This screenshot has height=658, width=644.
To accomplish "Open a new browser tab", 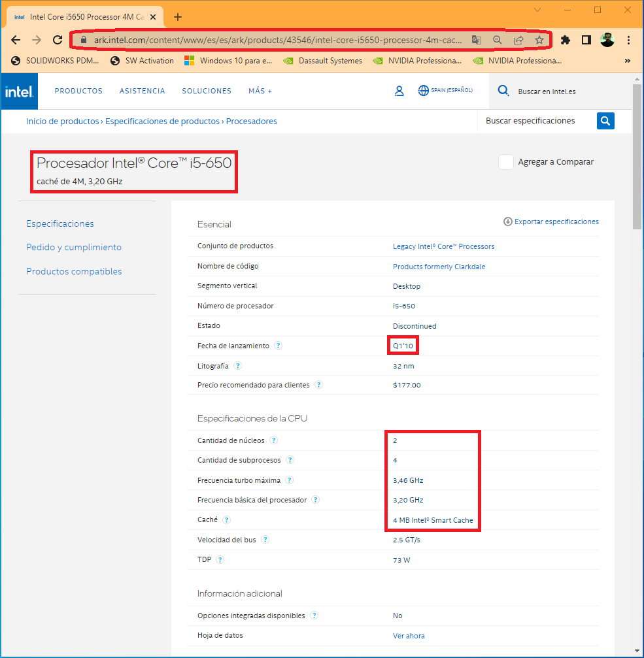I will [178, 17].
